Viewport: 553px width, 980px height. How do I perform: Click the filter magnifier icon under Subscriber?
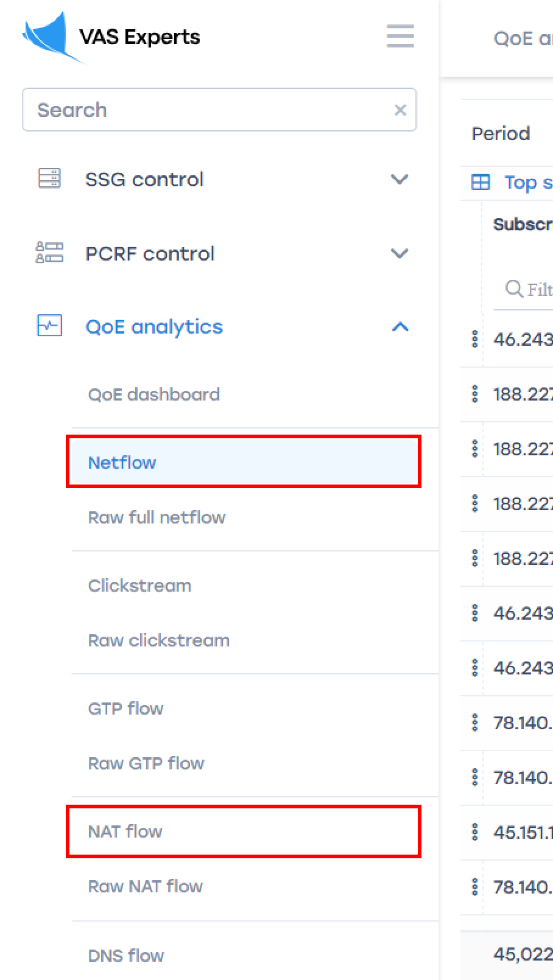(514, 289)
